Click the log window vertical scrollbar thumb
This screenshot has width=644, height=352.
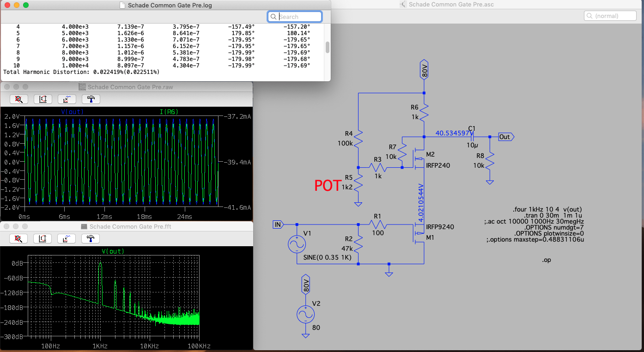coord(328,48)
